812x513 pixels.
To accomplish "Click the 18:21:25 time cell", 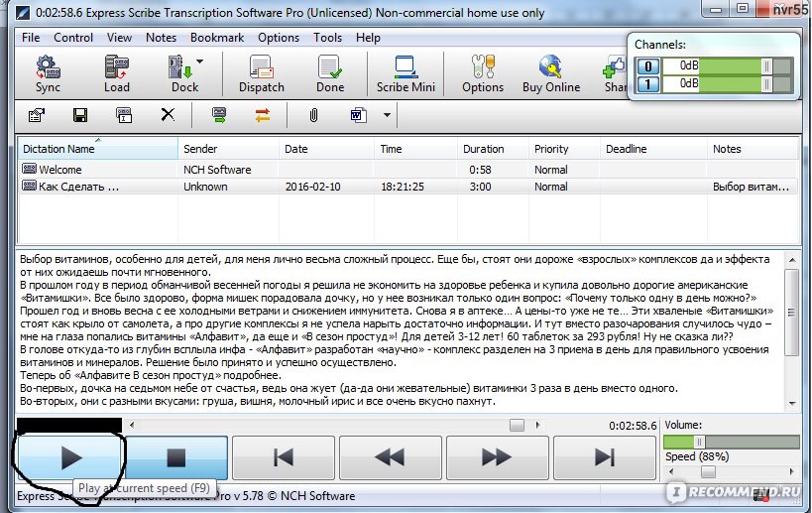I will point(403,187).
